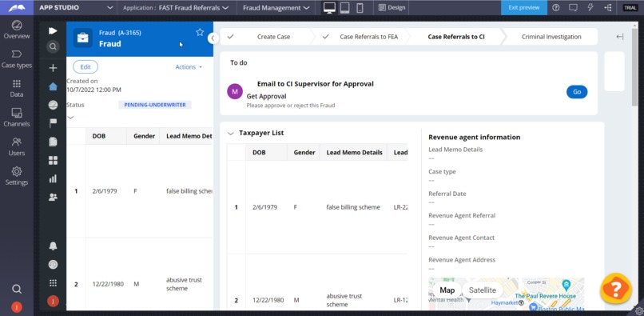Collapse the Taxpayer List section

pyautogui.click(x=230, y=133)
